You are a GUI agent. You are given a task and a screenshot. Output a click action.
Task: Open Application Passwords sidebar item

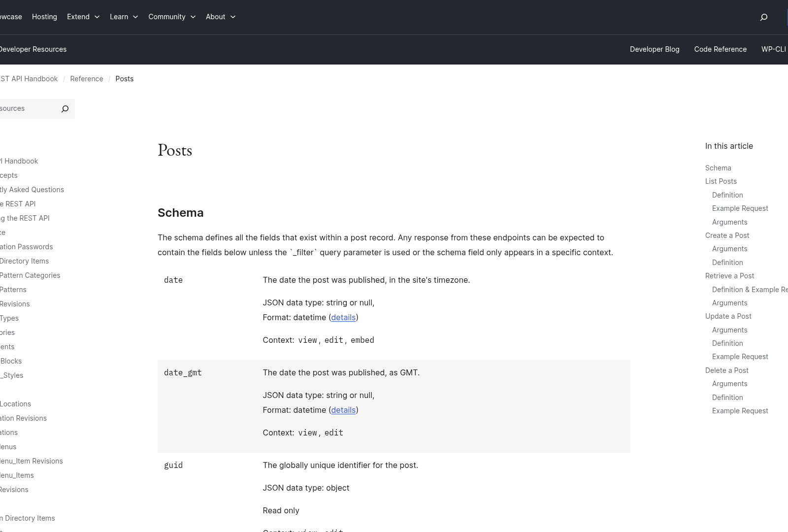click(27, 247)
